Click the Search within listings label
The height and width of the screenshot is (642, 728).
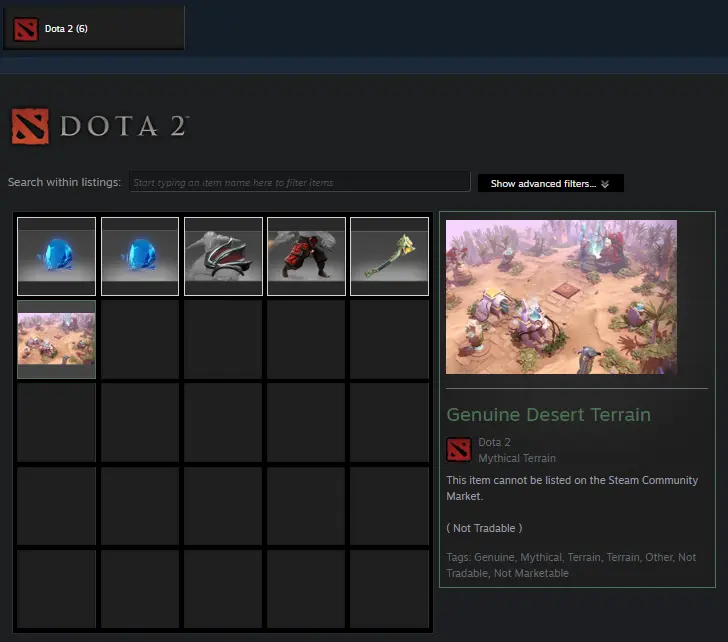[65, 182]
